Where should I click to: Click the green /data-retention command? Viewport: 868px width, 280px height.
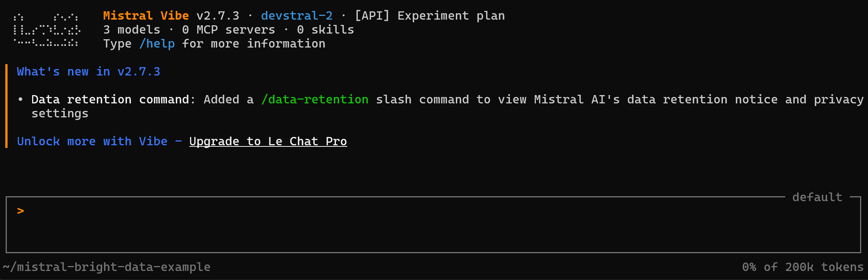click(315, 99)
